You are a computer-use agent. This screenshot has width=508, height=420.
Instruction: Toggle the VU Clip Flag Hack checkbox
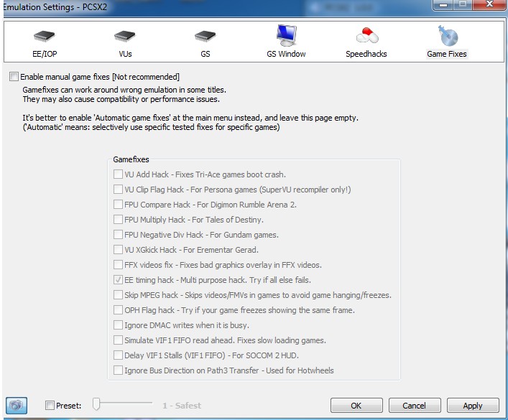[118, 189]
